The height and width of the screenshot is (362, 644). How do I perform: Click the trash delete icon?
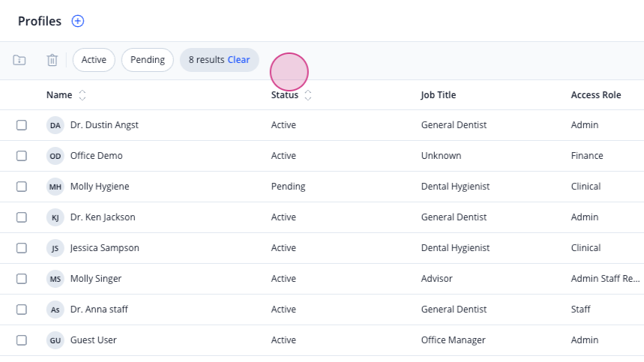click(x=52, y=60)
